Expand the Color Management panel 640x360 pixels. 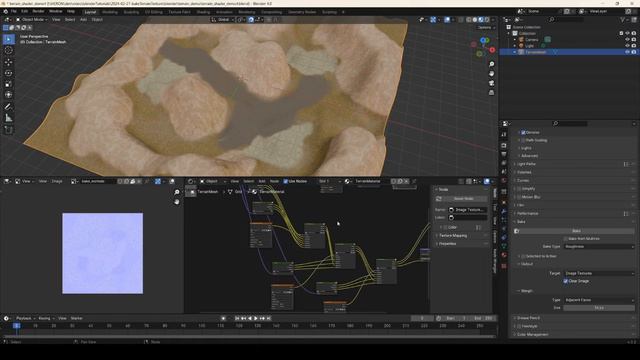pos(532,335)
